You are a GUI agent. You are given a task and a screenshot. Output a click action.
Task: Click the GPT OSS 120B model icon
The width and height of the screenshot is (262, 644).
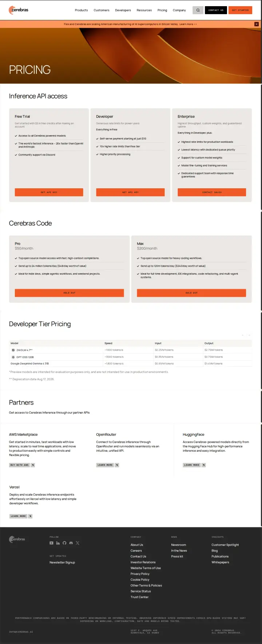pyautogui.click(x=13, y=357)
